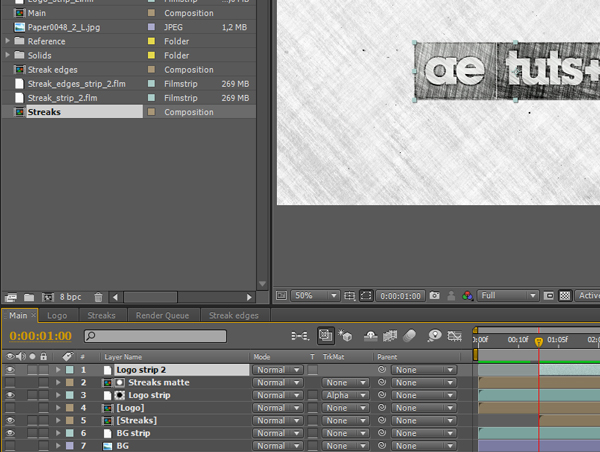Show the BG layer

pos(10,445)
